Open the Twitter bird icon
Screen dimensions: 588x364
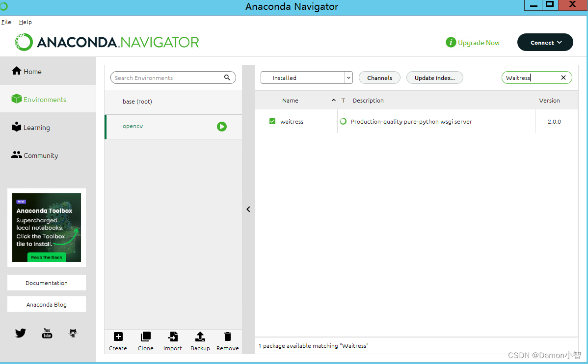click(21, 333)
